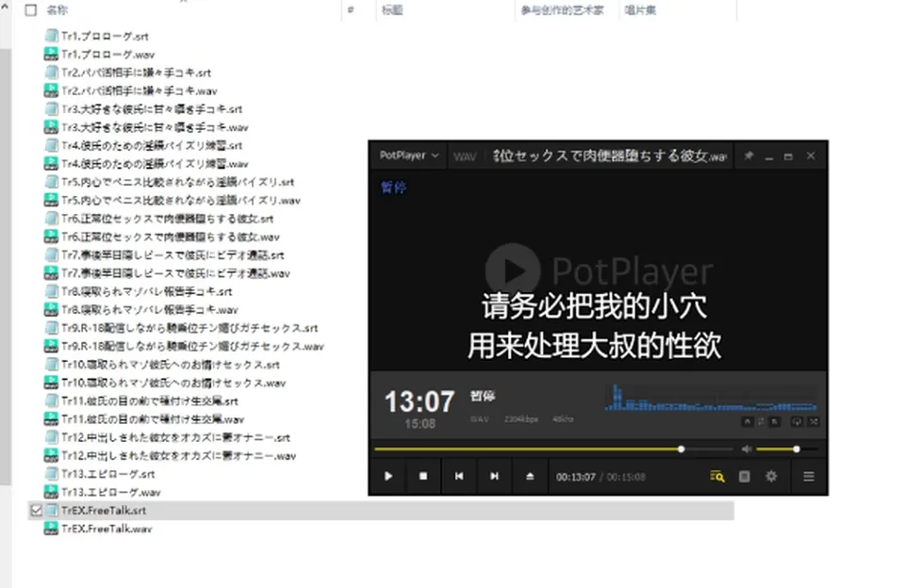
Task: Select the Tr5 .wav audio file
Action: (172, 200)
